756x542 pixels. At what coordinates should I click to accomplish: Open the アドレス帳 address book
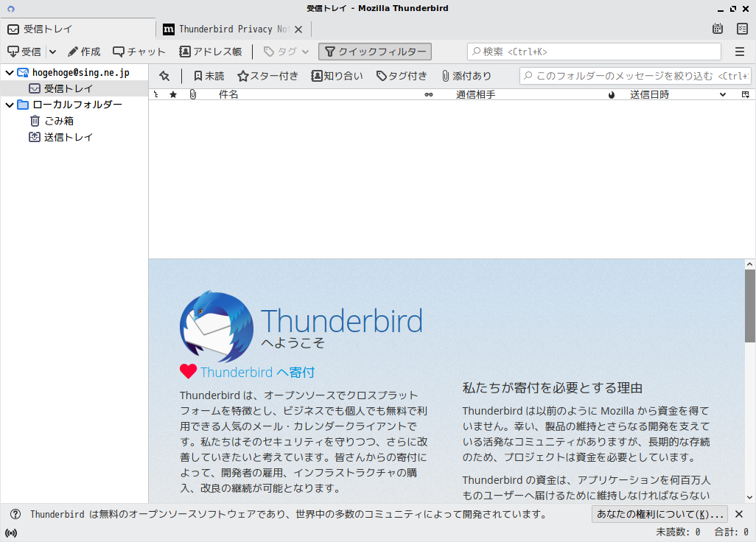tap(211, 52)
